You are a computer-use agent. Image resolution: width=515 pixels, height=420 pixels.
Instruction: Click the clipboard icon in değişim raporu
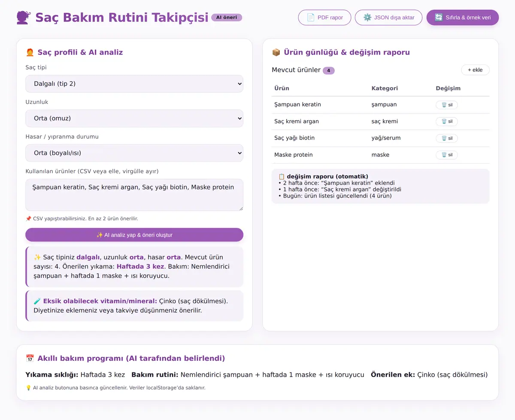[x=282, y=177]
